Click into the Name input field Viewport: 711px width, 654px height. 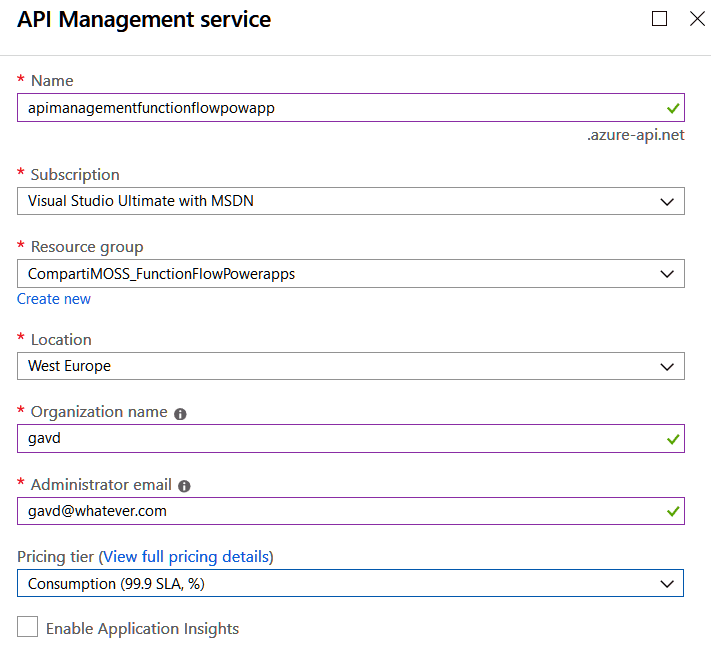click(x=330, y=108)
